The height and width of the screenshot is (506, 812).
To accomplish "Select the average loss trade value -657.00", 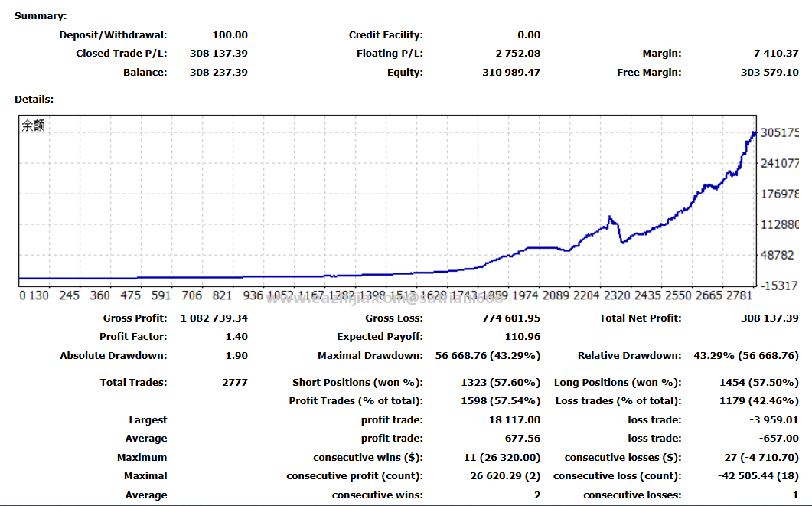I will coord(779,439).
